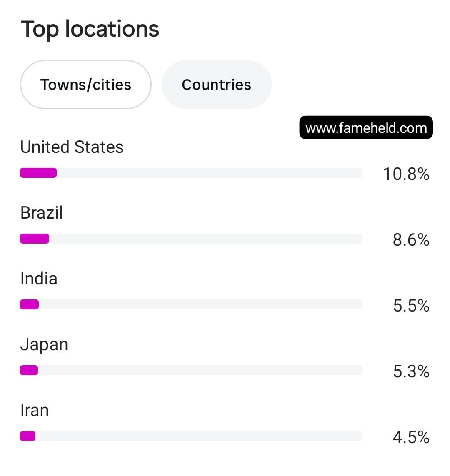Click the grey track of Brazil's bar
The width and height of the screenshot is (450, 476).
click(x=206, y=239)
